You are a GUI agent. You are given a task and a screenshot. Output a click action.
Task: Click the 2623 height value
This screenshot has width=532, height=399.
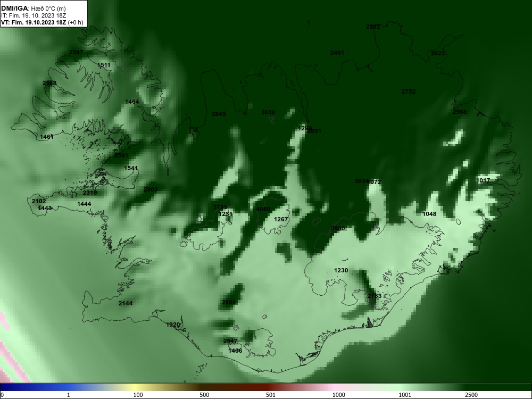pyautogui.click(x=438, y=53)
